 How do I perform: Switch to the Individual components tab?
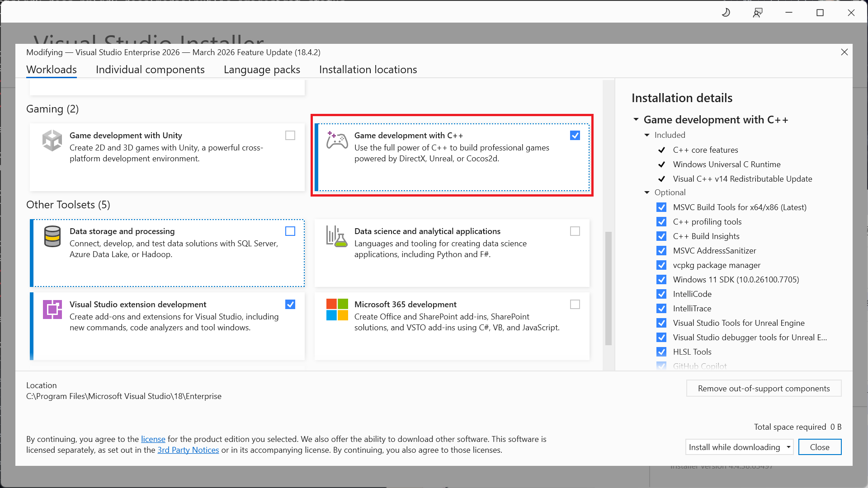point(150,70)
